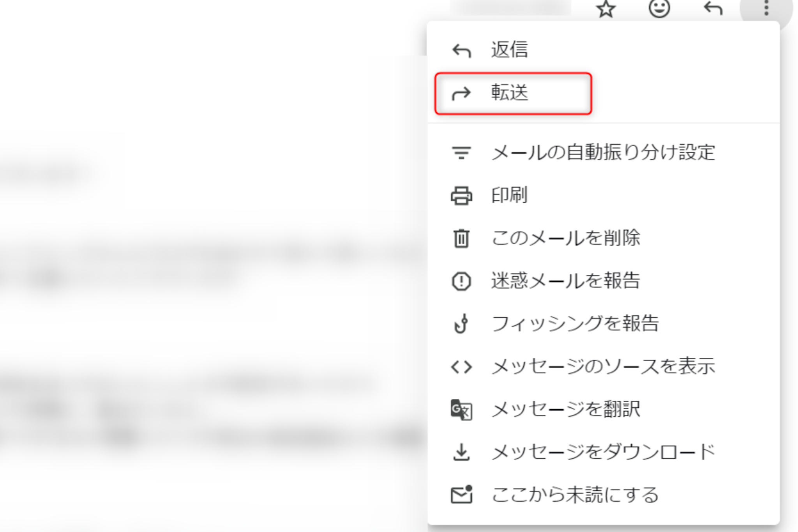Select フィッシングを報告 to report phishing

coord(575,323)
